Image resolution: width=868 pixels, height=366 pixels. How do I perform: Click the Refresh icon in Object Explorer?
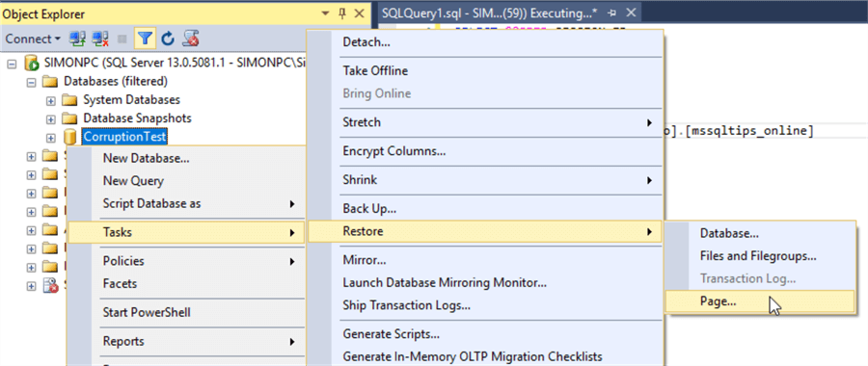[x=168, y=39]
